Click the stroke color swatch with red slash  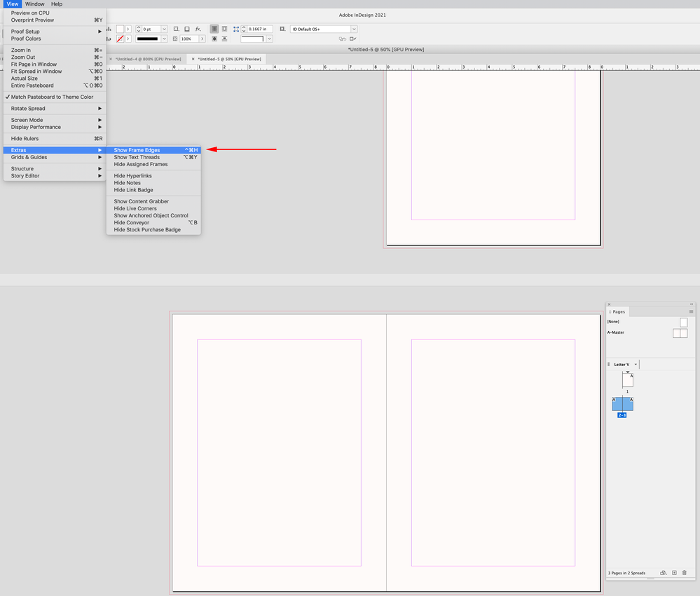click(x=120, y=39)
